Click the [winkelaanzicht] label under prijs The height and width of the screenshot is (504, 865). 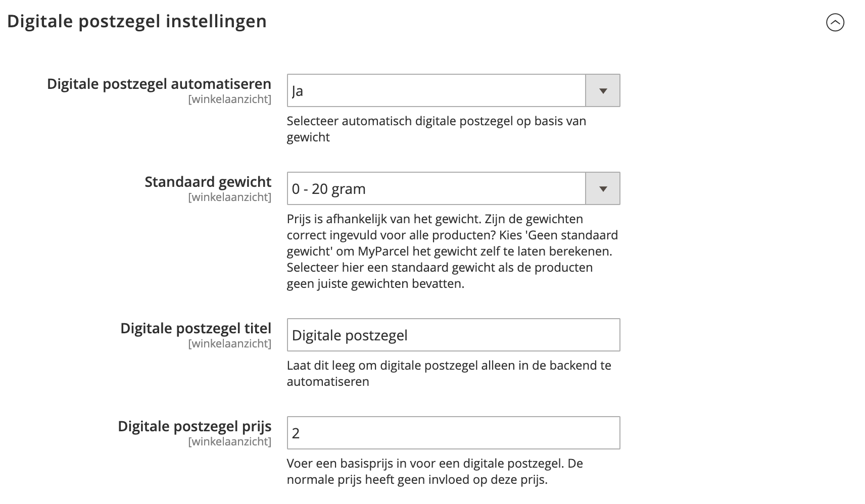coord(230,442)
